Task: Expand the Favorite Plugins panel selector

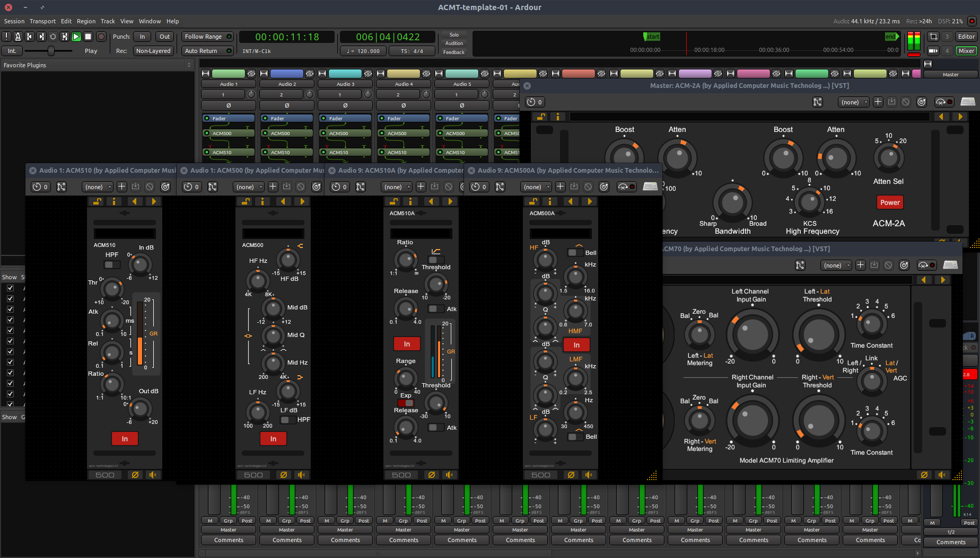Action: (x=189, y=65)
